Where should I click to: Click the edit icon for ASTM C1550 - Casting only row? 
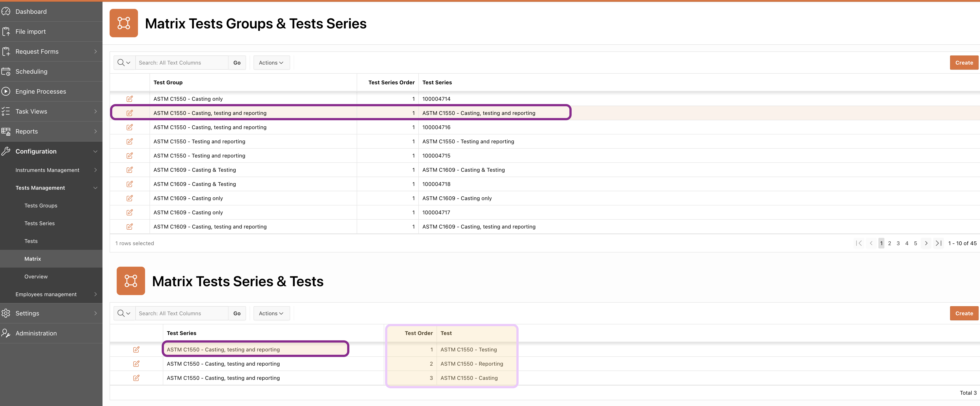coord(129,99)
